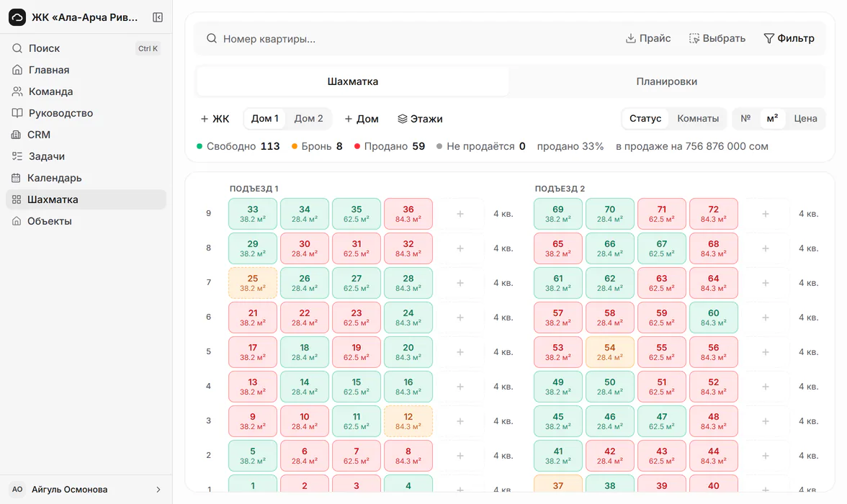Click the Объекты house icon
847x504 pixels.
tap(16, 221)
